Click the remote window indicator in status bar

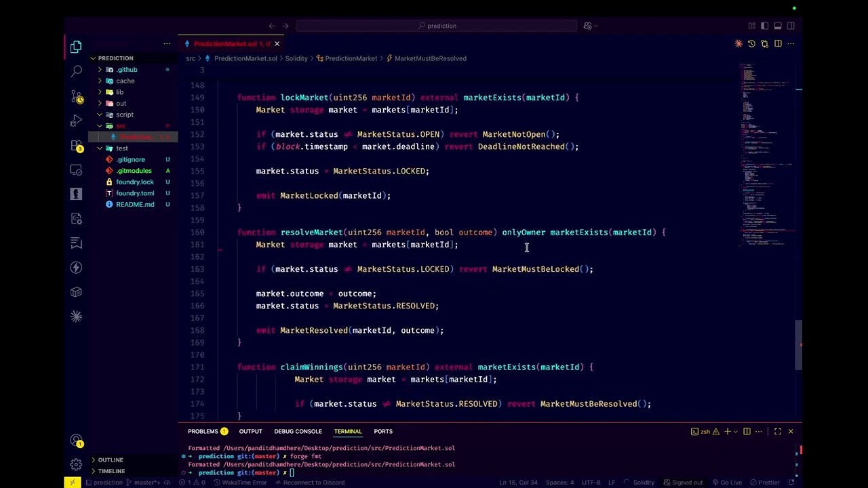tap(73, 483)
